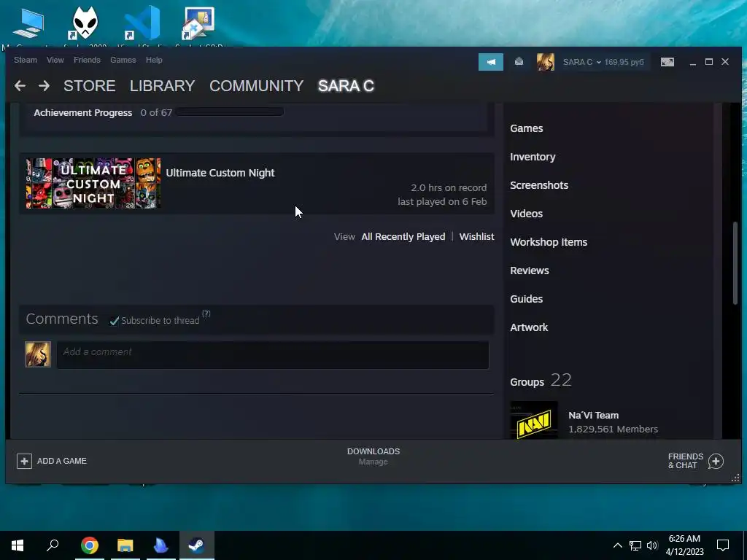The width and height of the screenshot is (747, 560).
Task: Open the computer desktop shortcut icon
Action: point(28,24)
